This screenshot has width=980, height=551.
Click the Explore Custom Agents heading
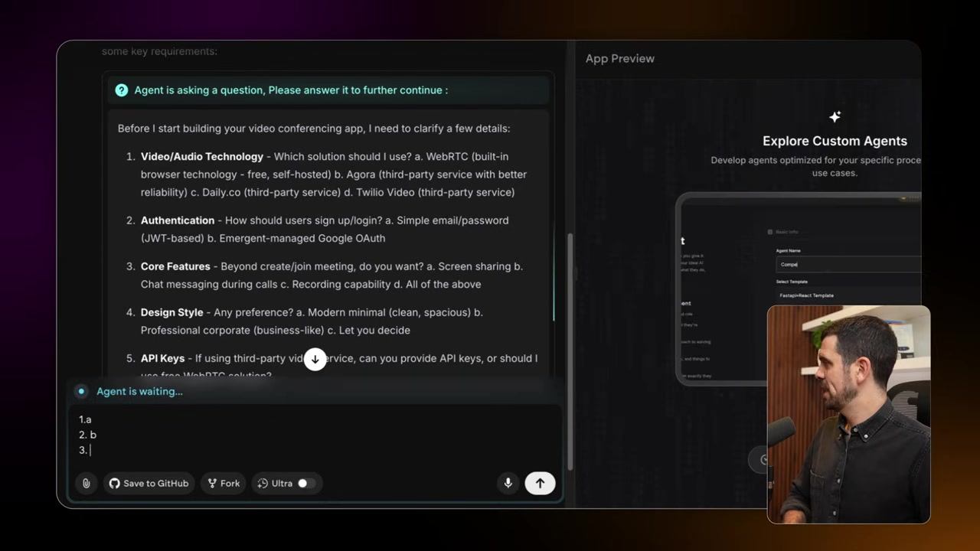click(835, 141)
